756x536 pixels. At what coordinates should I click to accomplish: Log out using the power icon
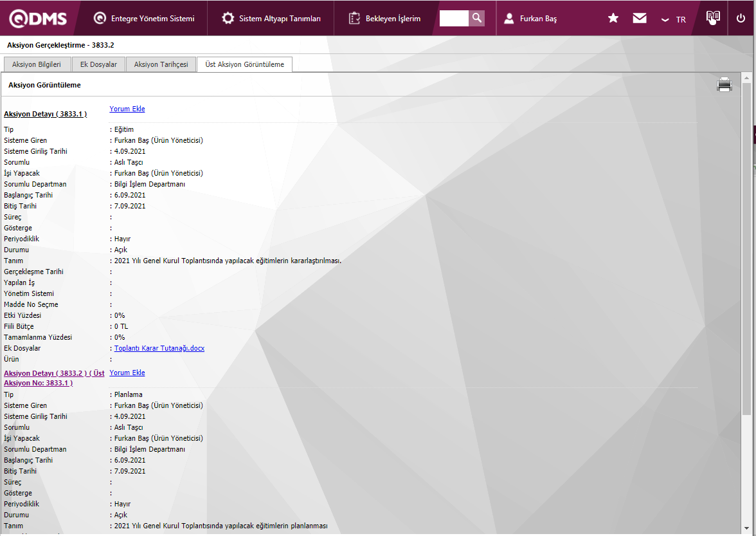[741, 19]
